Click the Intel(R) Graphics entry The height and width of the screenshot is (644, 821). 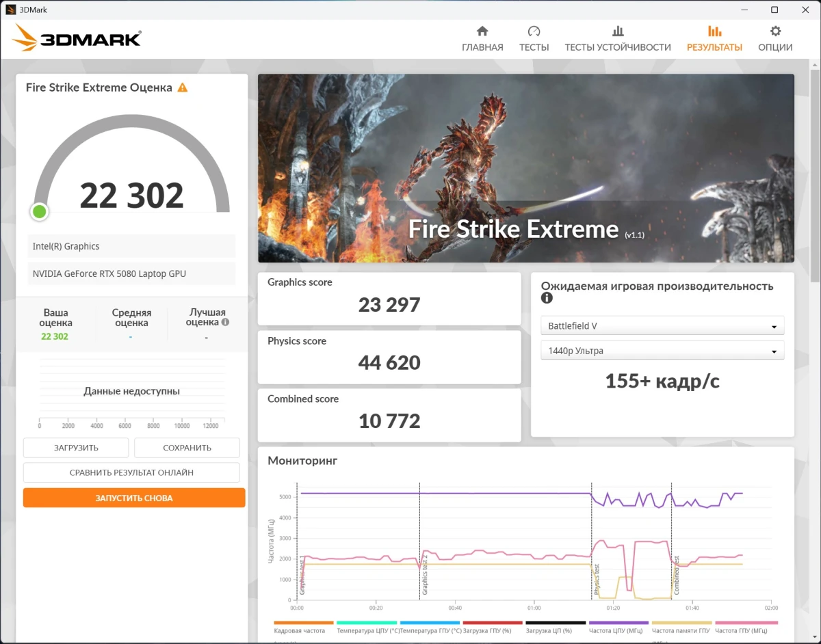tap(131, 246)
